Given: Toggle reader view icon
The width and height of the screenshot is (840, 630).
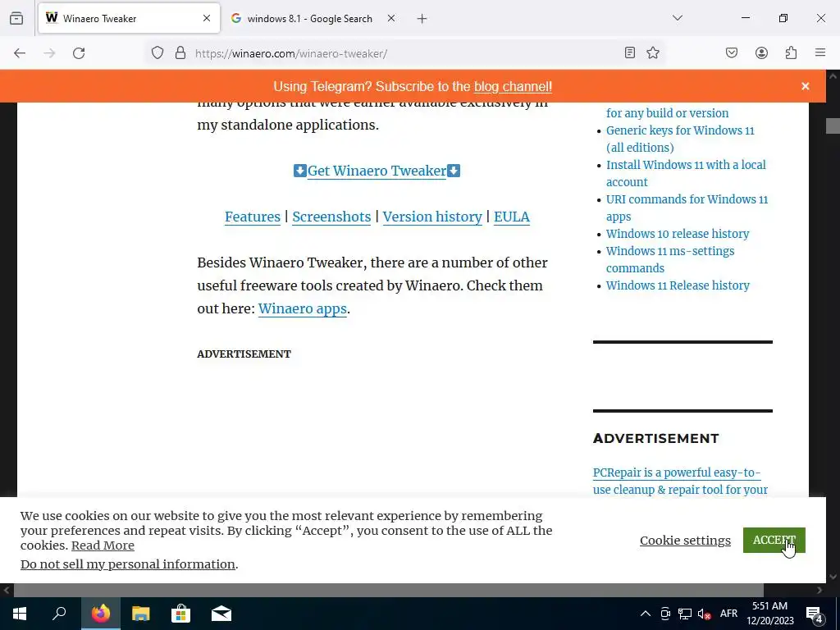Looking at the screenshot, I should pos(630,52).
